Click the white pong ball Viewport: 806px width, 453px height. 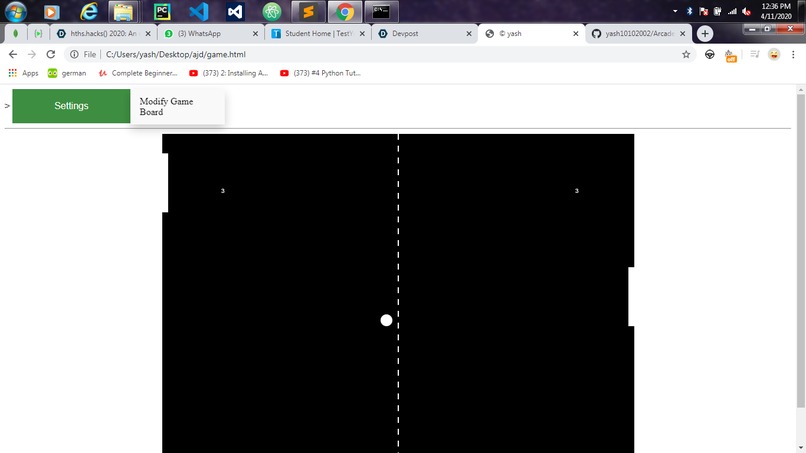[386, 320]
